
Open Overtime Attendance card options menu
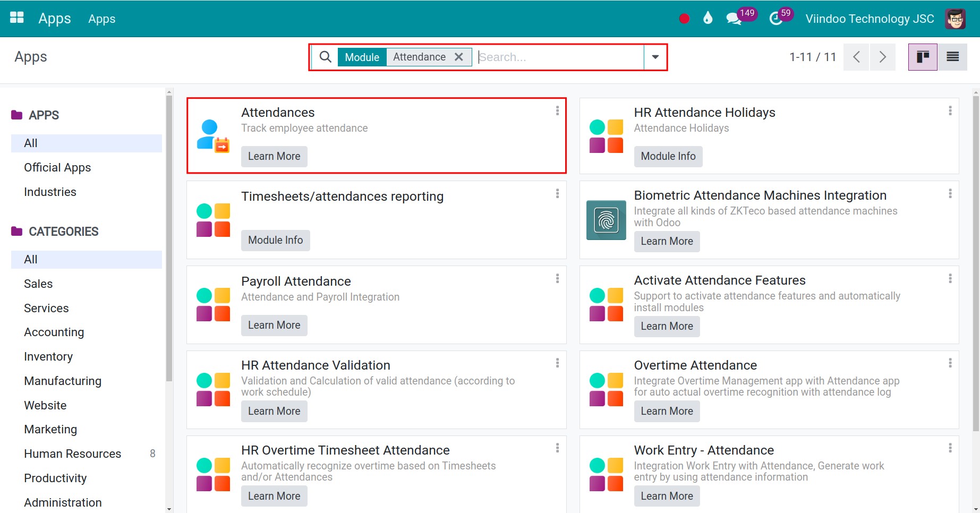point(950,363)
